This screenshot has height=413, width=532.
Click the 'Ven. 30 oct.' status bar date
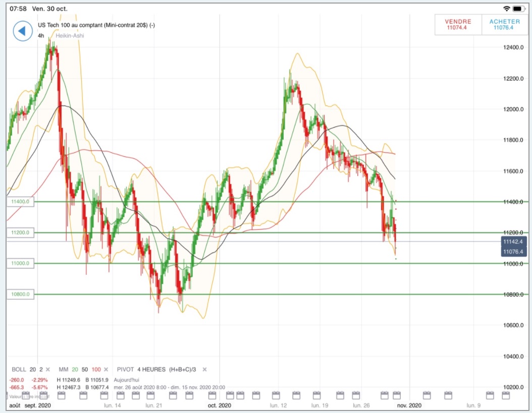coord(50,9)
